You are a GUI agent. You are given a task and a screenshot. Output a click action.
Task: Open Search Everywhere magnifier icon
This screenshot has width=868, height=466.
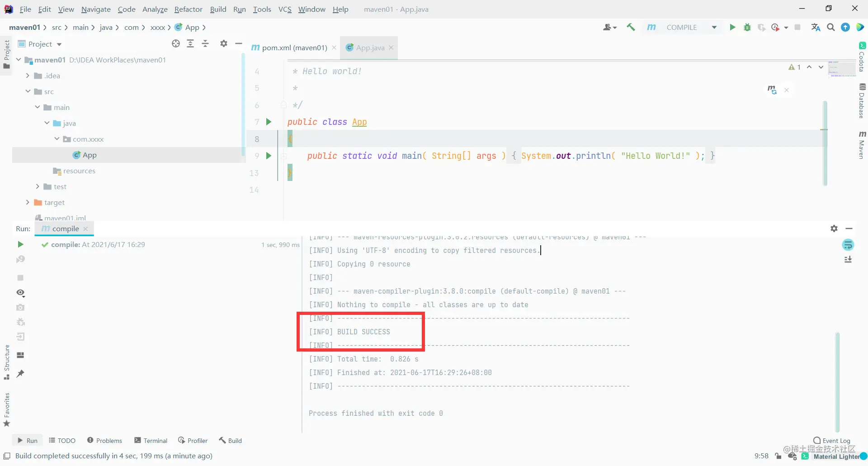pyautogui.click(x=831, y=27)
